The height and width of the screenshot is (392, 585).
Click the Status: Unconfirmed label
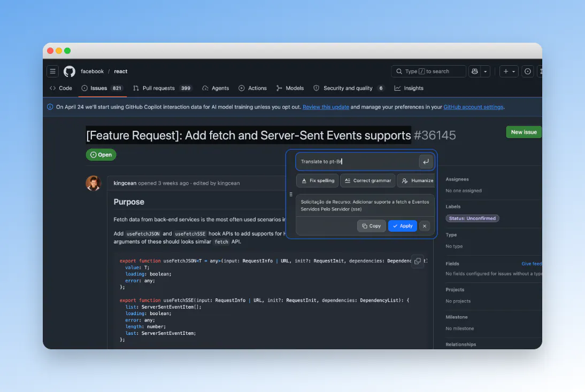point(472,218)
